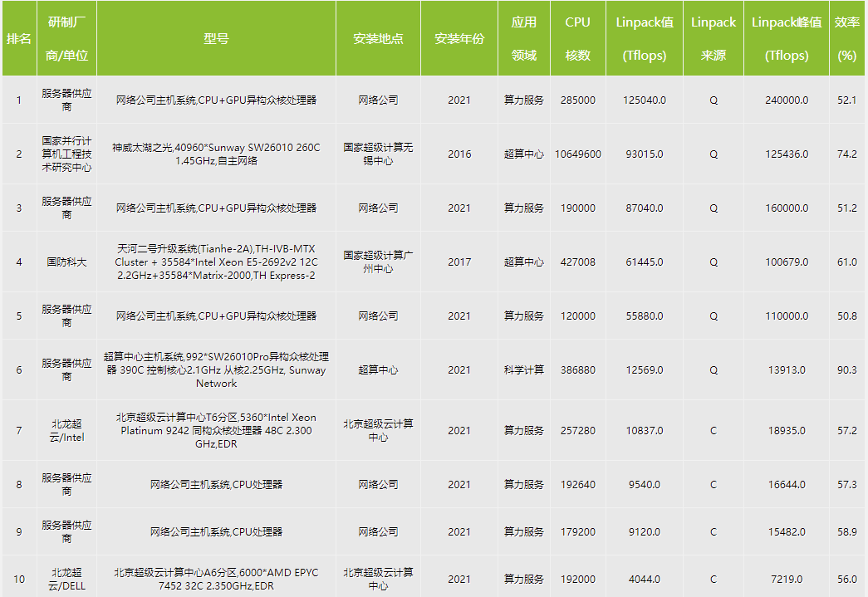Select the 90.3 efficiency value cell

coord(846,370)
